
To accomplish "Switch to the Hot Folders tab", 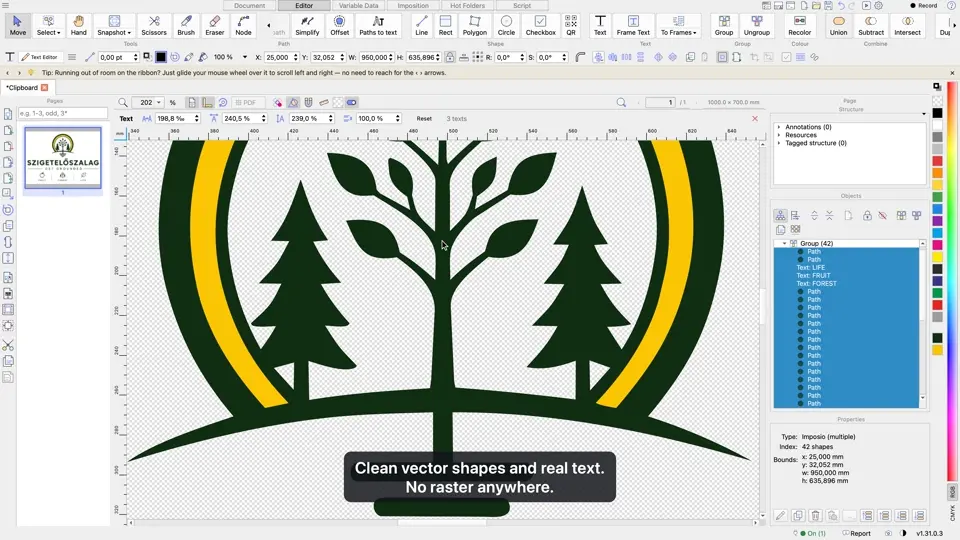I will coord(468,6).
